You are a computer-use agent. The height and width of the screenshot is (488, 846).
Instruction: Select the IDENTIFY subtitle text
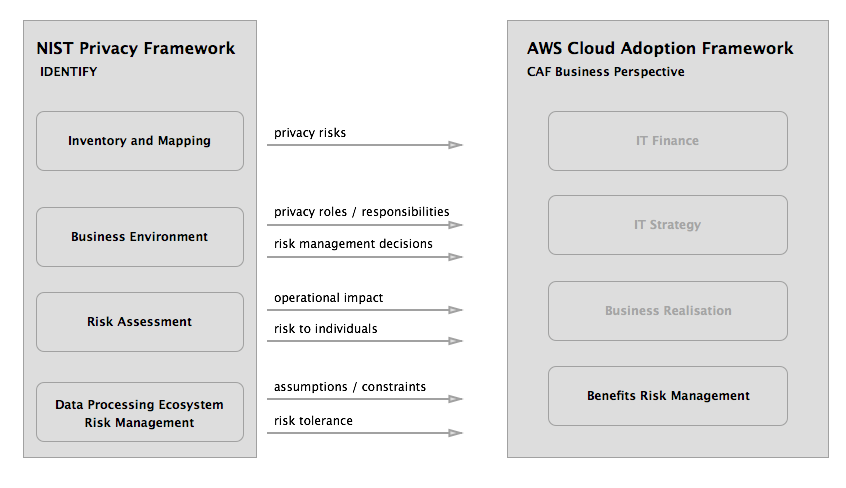click(69, 72)
